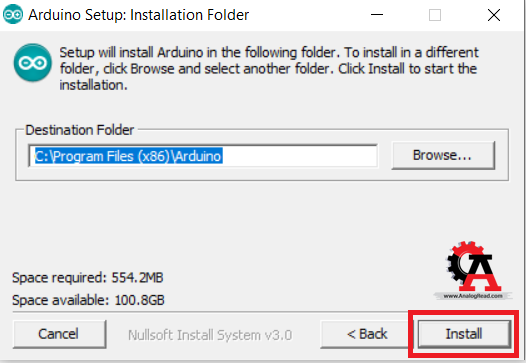Click the Space required: 554.2MB label
The image size is (526, 363).
coord(88,278)
